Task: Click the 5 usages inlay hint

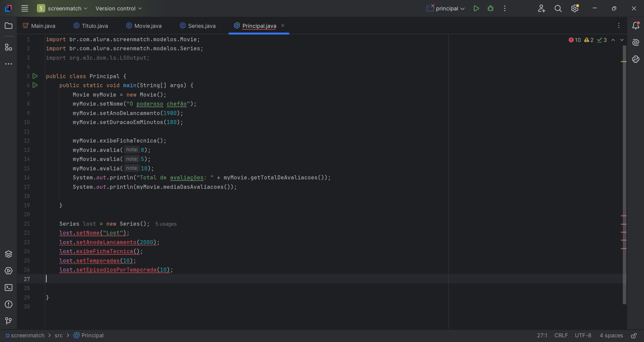Action: pos(166,224)
